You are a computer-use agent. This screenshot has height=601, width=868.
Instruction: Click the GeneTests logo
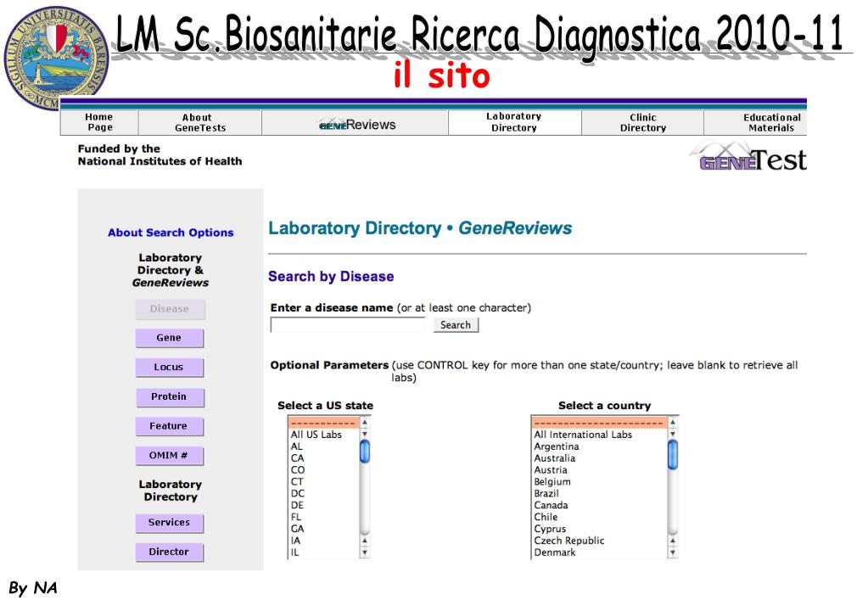tap(749, 157)
